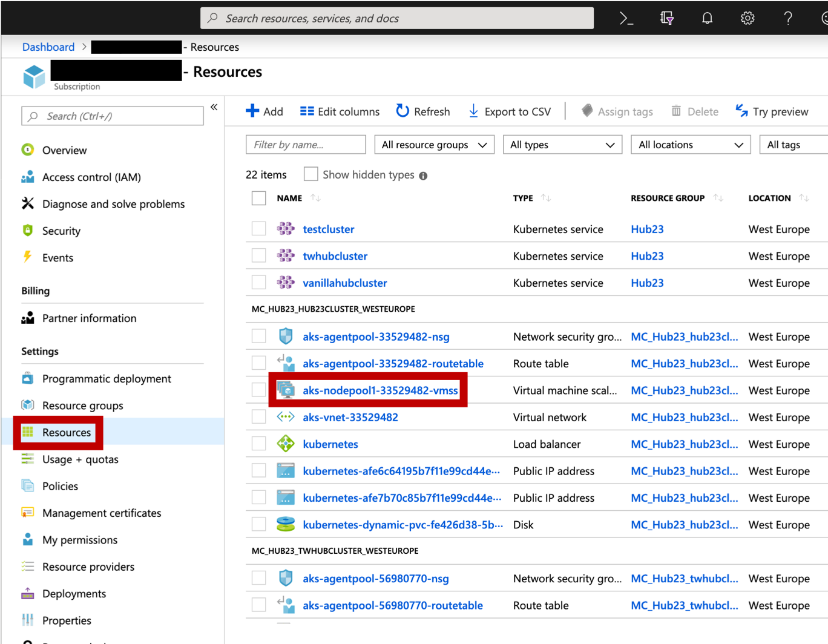The width and height of the screenshot is (828, 644).
Task: Open Diagnose and solve problems
Action: [x=113, y=204]
